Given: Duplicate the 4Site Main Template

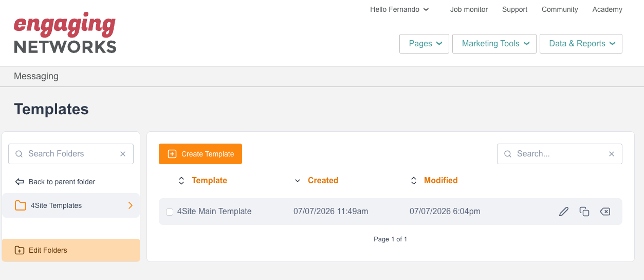Looking at the screenshot, I should point(584,212).
